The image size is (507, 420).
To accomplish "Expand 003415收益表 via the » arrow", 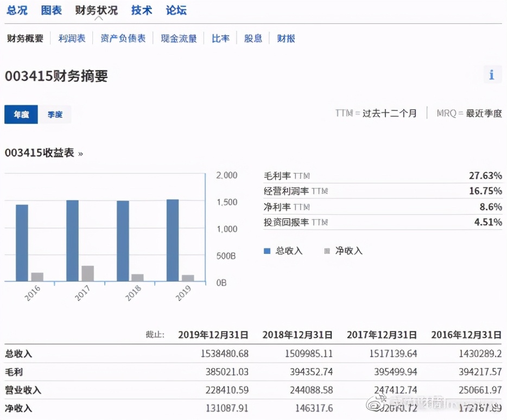I will 80,153.
